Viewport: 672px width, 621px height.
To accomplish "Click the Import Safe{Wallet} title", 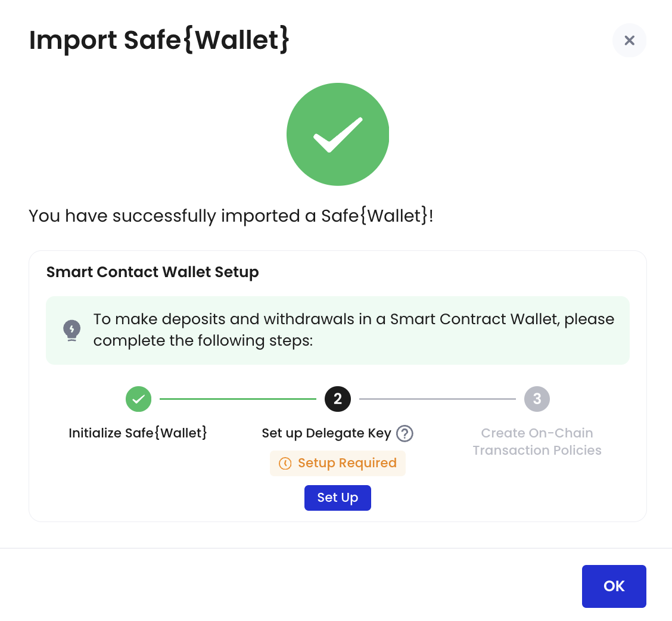I will [x=159, y=40].
